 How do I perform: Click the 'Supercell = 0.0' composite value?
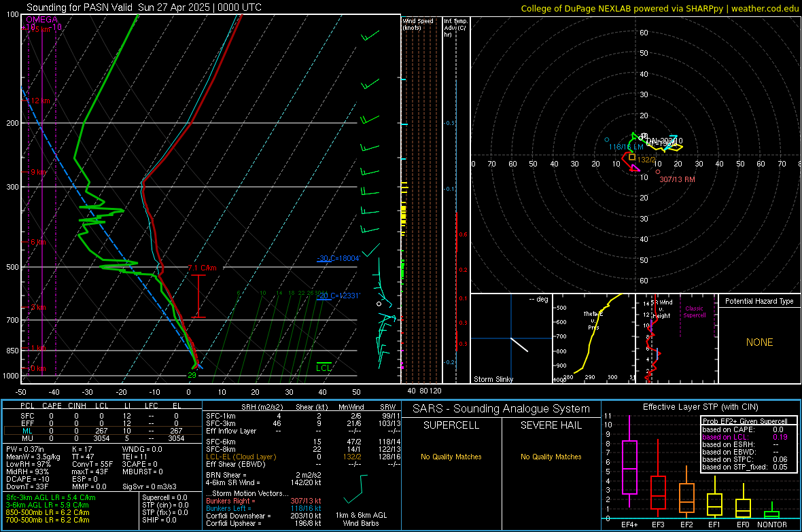coord(164,498)
